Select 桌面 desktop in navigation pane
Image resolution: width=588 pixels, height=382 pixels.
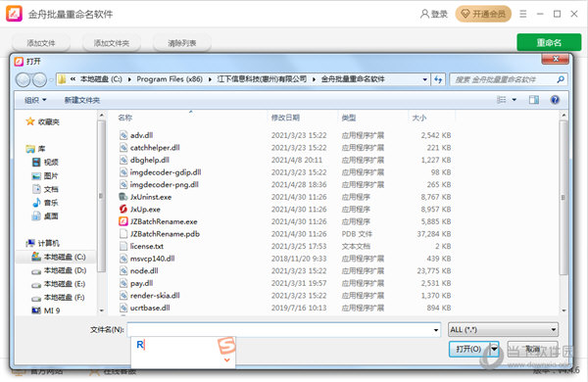tap(45, 215)
